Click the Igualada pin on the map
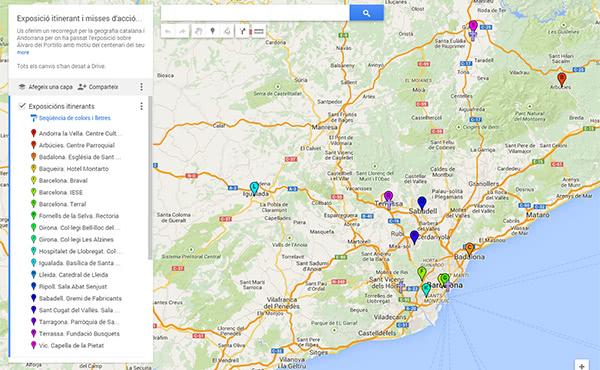 point(254,188)
